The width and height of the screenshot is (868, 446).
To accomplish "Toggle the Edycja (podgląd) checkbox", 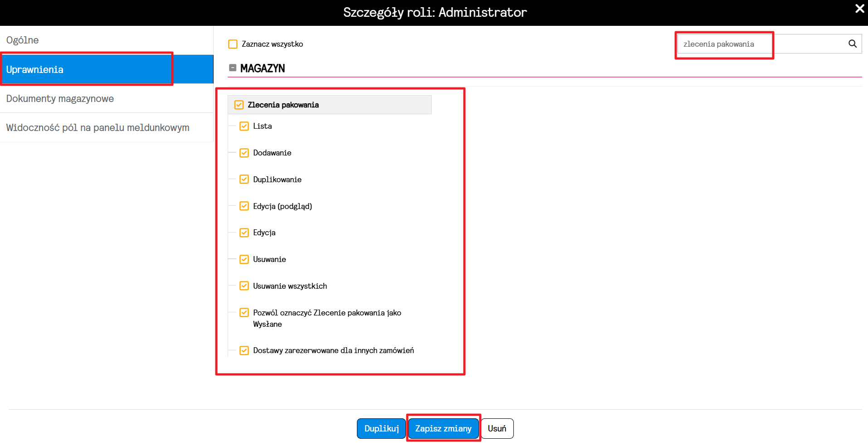I will (244, 206).
